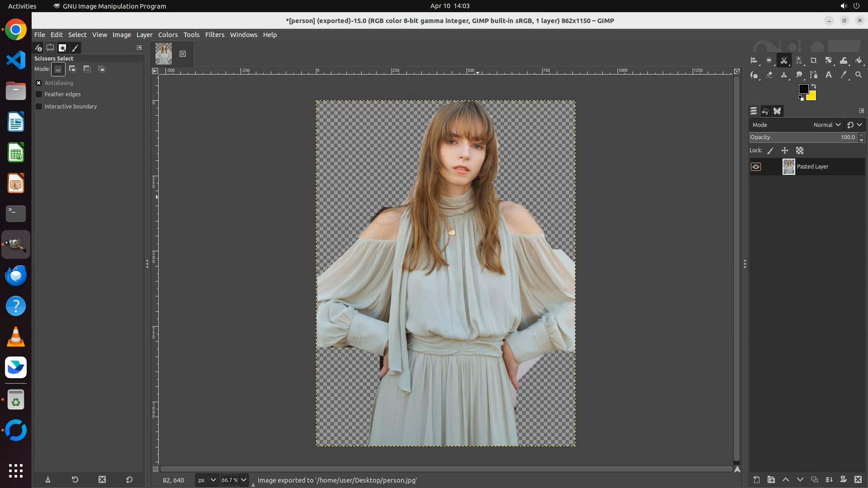Screen dimensions: 868x488
Task: Disable the Antialiasing checkbox
Action: point(39,83)
